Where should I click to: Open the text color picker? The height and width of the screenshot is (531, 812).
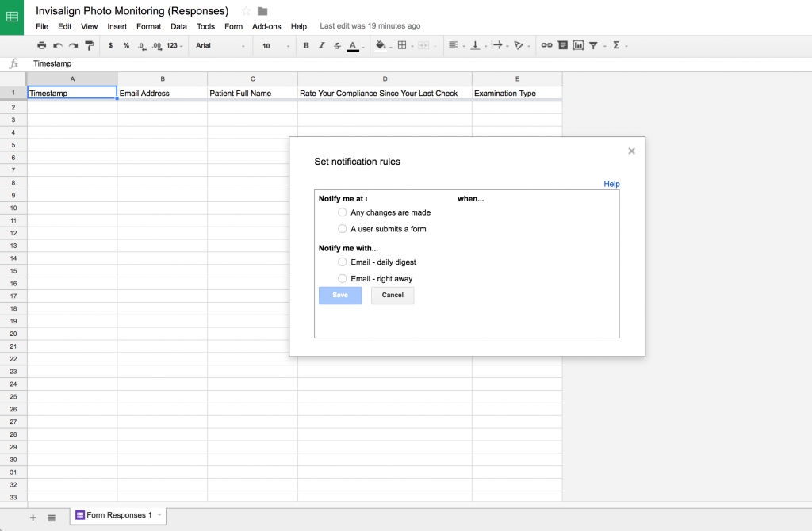click(353, 45)
